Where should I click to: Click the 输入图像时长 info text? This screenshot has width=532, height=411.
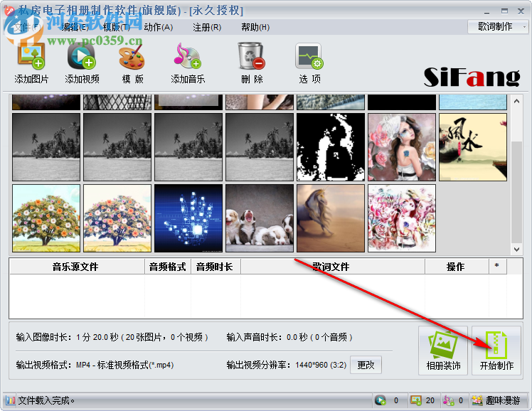click(x=112, y=338)
